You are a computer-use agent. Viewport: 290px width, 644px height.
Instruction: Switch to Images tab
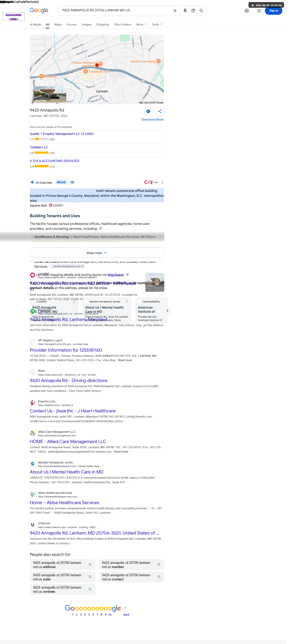point(86,24)
